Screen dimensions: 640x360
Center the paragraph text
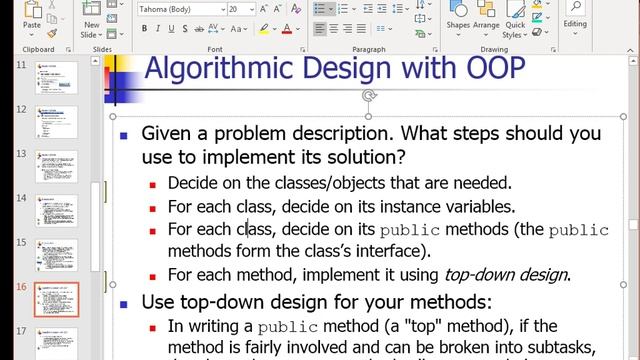click(x=333, y=29)
